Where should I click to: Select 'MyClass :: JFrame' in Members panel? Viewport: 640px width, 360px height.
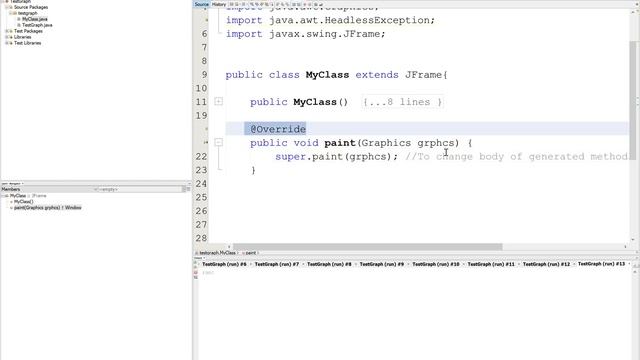point(28,196)
